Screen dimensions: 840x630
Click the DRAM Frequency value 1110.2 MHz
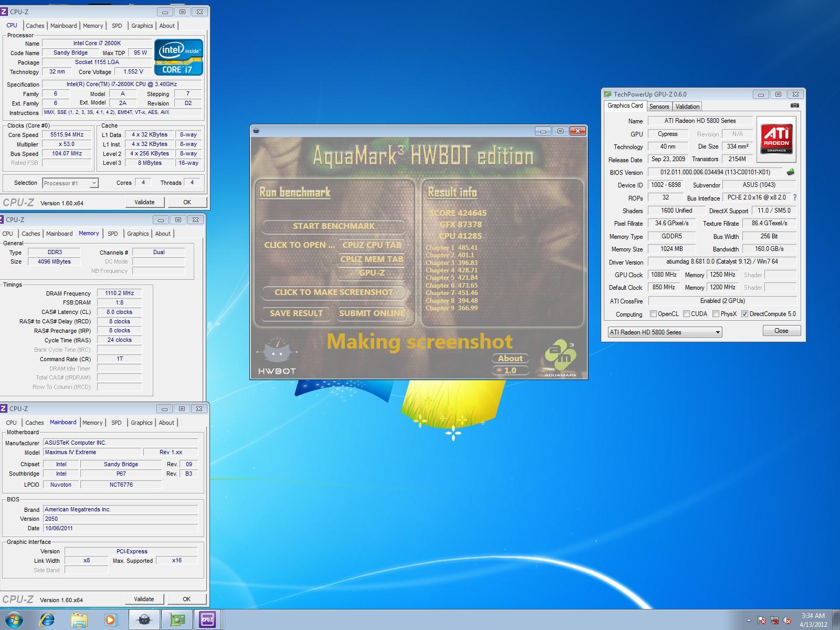click(x=119, y=293)
